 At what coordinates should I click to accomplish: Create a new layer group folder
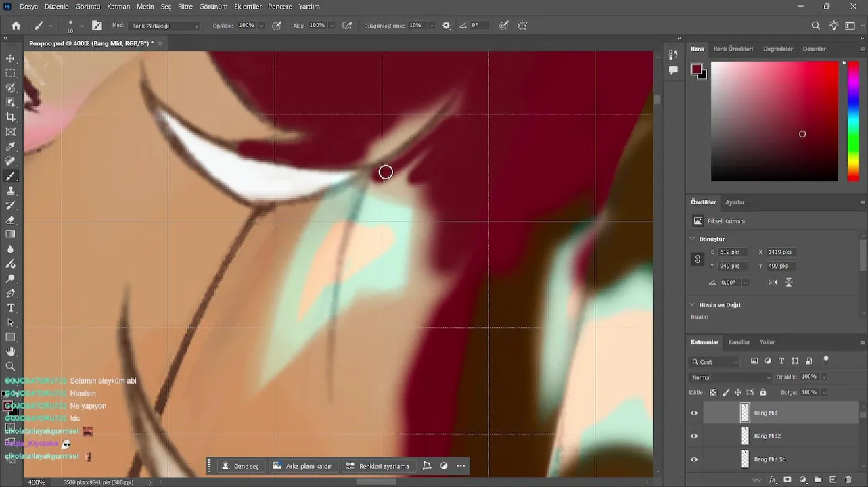pos(817,480)
